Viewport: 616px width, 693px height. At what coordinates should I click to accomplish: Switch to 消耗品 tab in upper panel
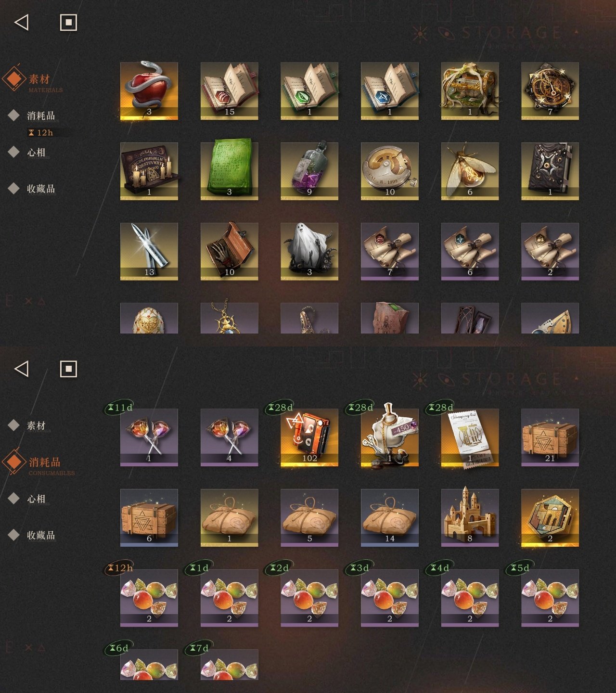coord(41,115)
